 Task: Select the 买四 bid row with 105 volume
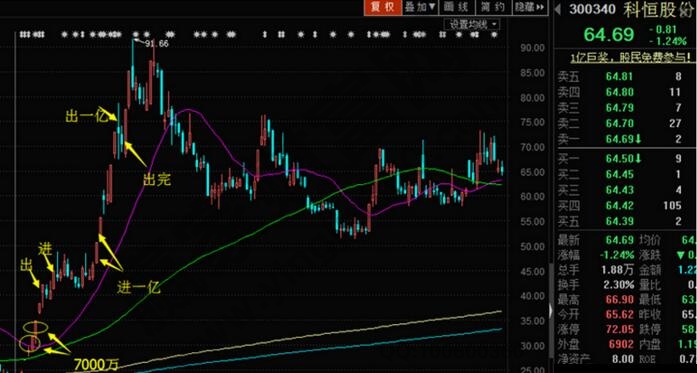[x=622, y=205]
